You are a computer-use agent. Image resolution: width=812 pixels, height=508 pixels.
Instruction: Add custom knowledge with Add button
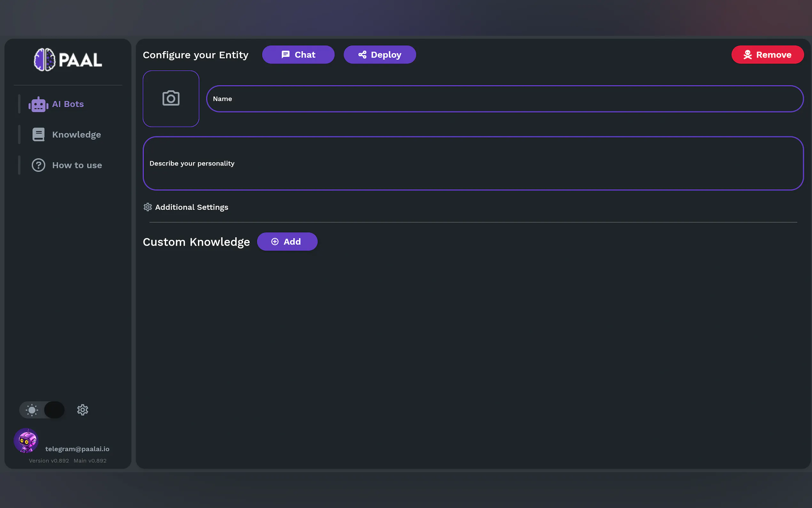point(287,242)
